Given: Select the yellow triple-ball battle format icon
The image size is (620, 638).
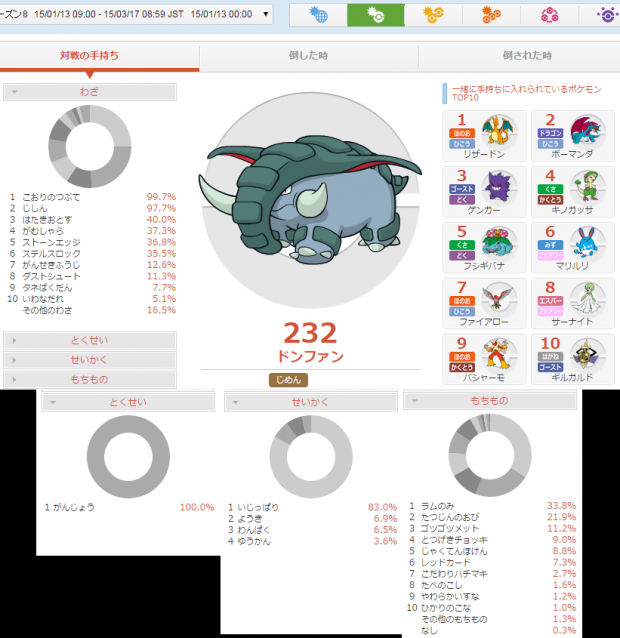Looking at the screenshot, I should pos(433,15).
